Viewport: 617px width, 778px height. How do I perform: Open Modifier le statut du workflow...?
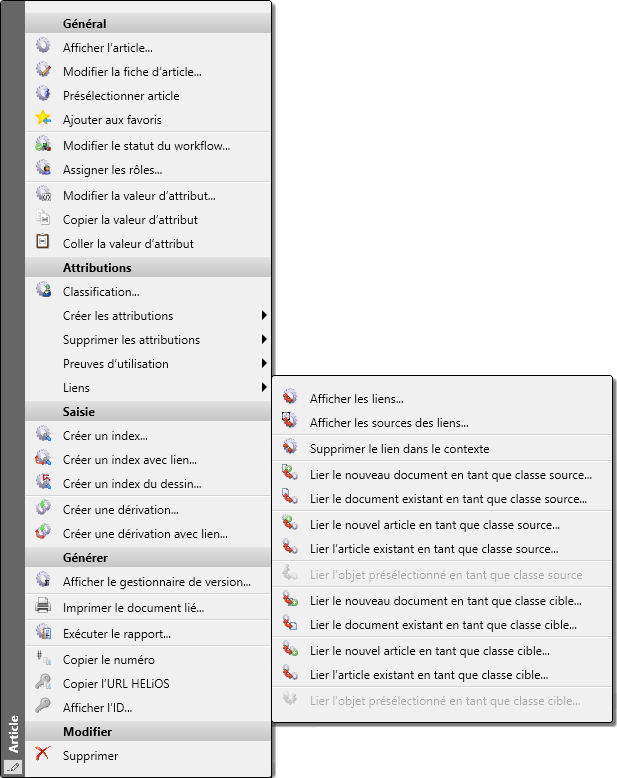coord(148,145)
